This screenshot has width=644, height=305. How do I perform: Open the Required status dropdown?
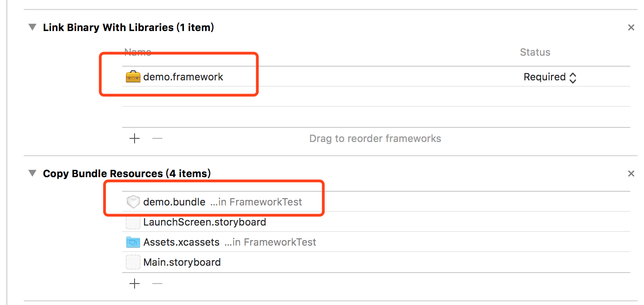point(550,77)
